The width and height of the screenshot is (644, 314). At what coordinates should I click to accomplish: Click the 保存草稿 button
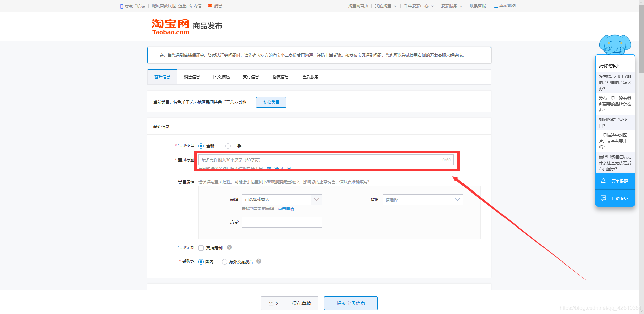point(301,303)
